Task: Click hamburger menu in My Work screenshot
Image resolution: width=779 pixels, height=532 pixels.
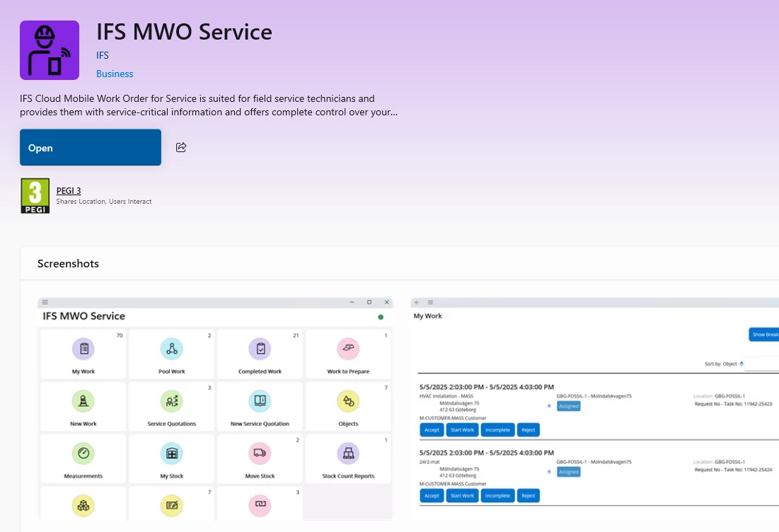Action: click(x=431, y=302)
